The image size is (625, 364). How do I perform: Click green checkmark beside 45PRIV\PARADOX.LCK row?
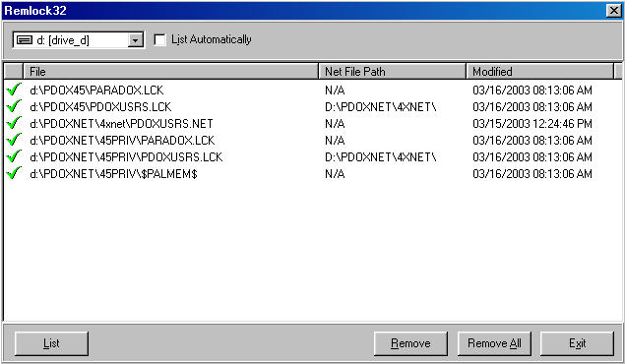click(x=14, y=140)
